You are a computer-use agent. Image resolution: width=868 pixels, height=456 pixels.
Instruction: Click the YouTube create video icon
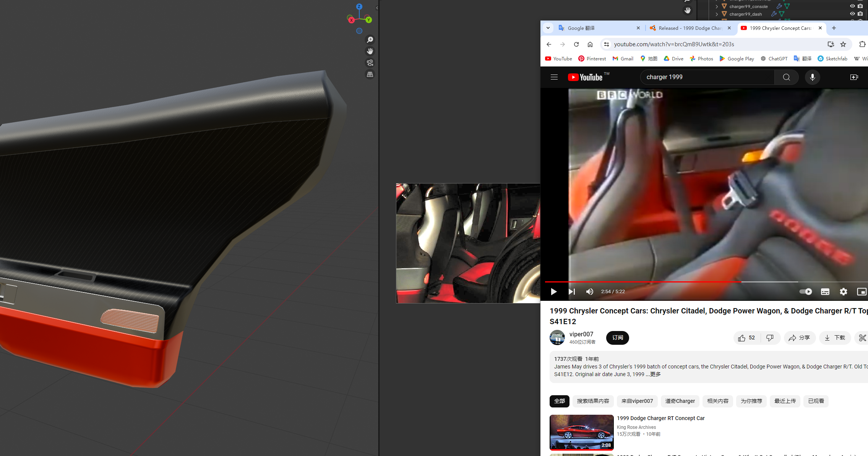(854, 77)
